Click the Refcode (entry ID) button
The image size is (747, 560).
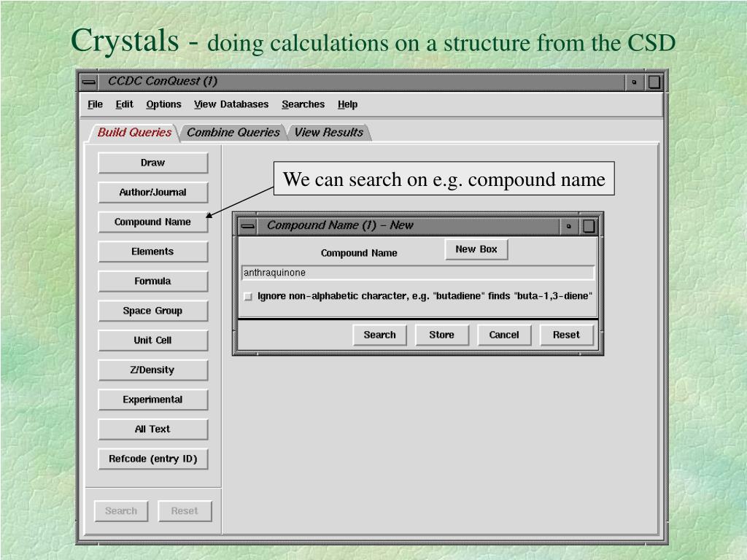[x=153, y=459]
